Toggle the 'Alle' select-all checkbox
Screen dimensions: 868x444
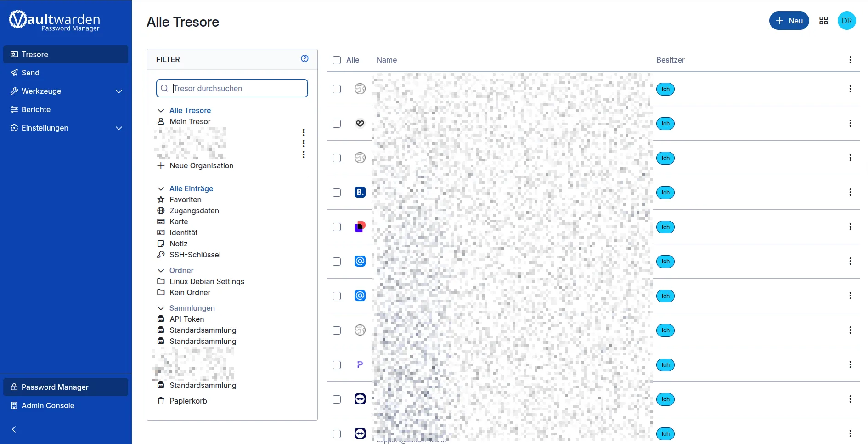[x=337, y=60]
